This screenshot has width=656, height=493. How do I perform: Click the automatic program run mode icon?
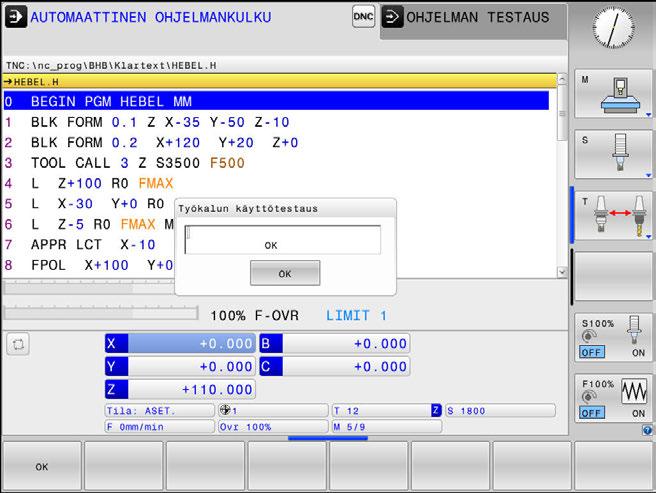(16, 17)
